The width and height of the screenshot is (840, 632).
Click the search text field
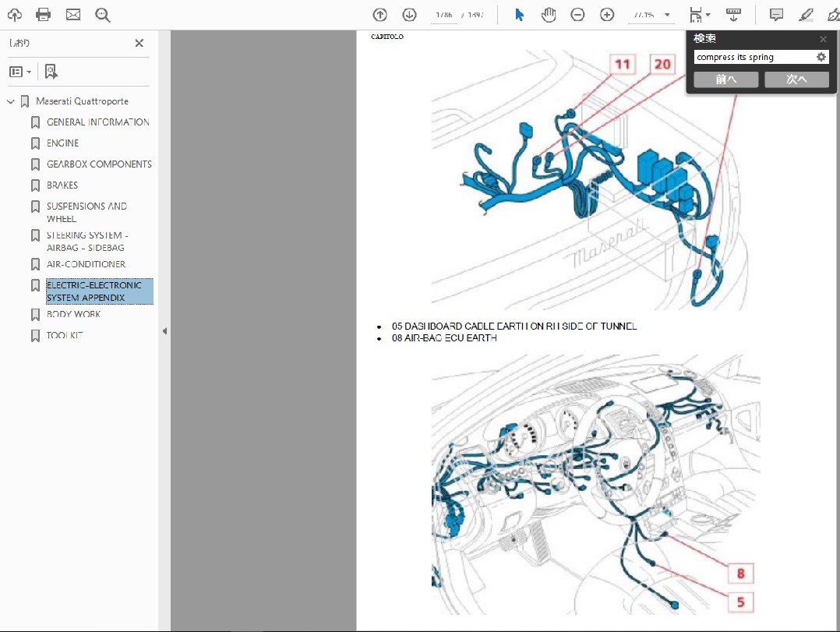[754, 58]
